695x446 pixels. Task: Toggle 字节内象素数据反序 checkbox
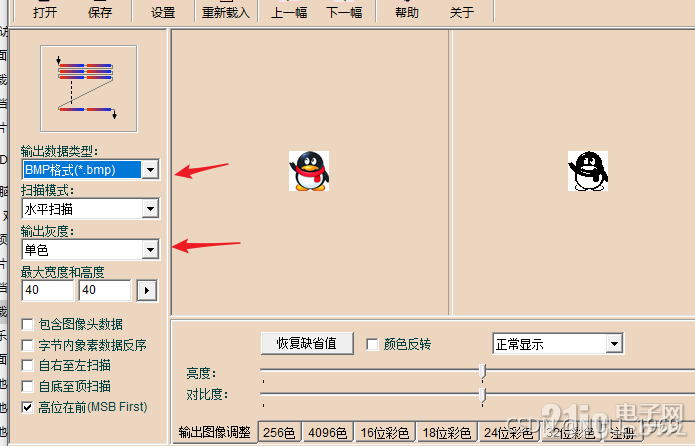(27, 345)
